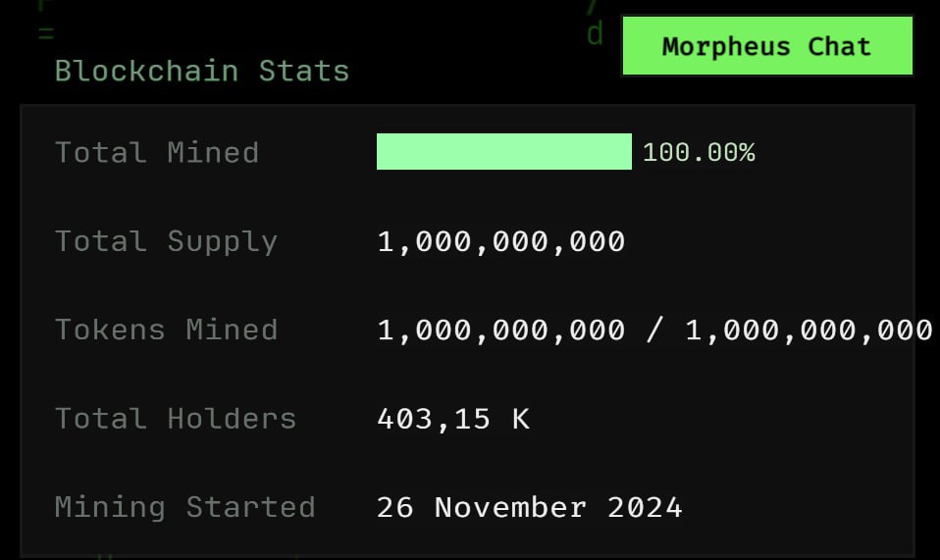Select the 403,15 K holders value
The image size is (940, 560).
453,419
